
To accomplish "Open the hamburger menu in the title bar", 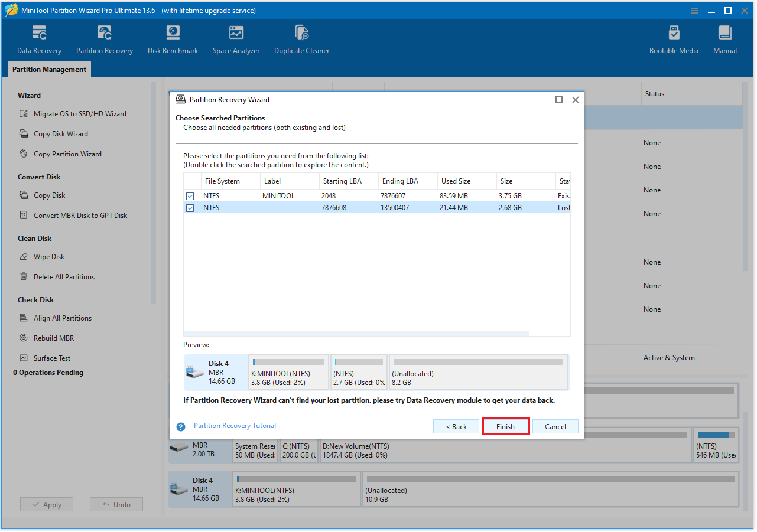I will click(694, 10).
